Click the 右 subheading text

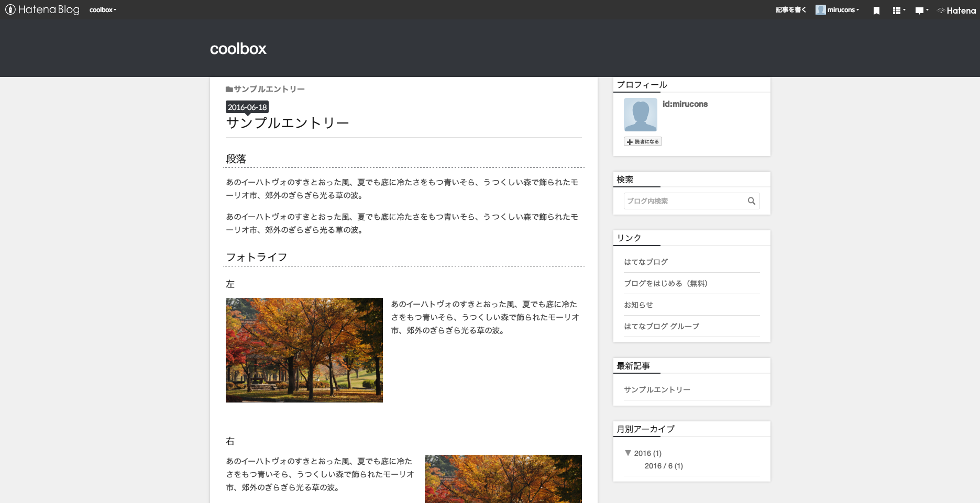point(230,441)
